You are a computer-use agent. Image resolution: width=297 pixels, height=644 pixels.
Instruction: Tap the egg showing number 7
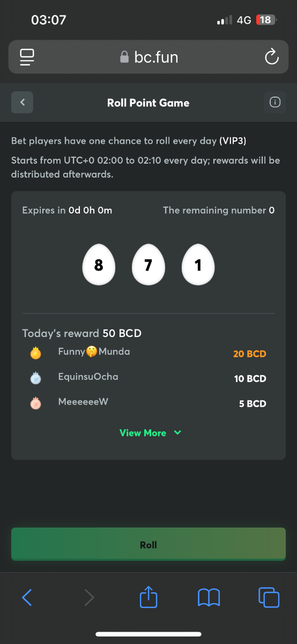pos(148,265)
